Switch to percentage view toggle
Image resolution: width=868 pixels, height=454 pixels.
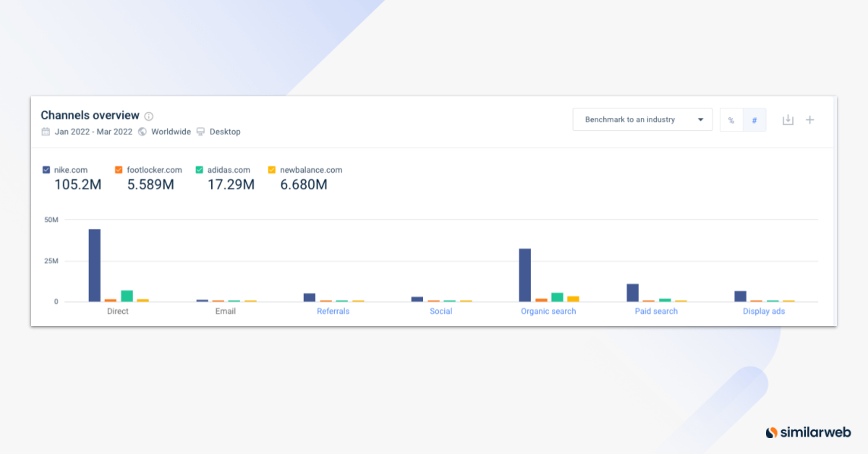click(731, 120)
